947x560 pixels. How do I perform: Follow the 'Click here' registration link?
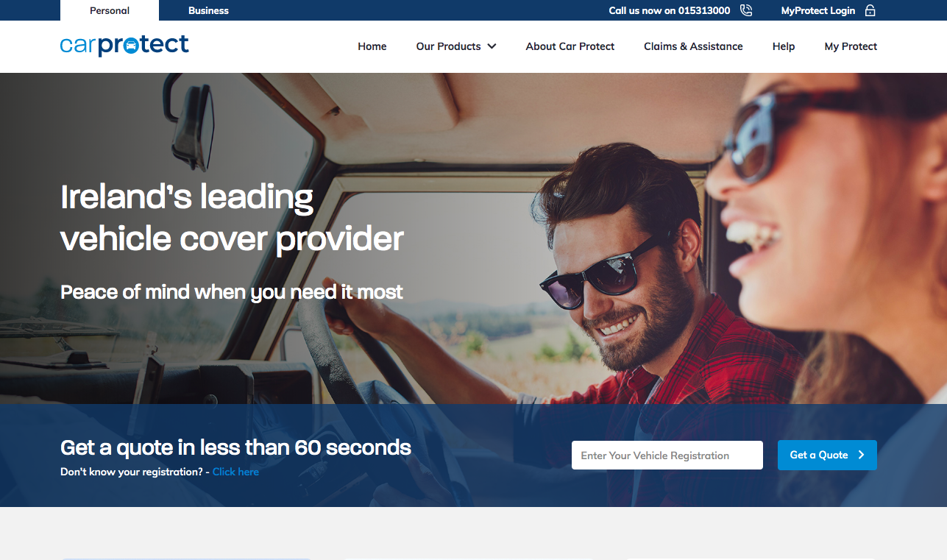(235, 472)
